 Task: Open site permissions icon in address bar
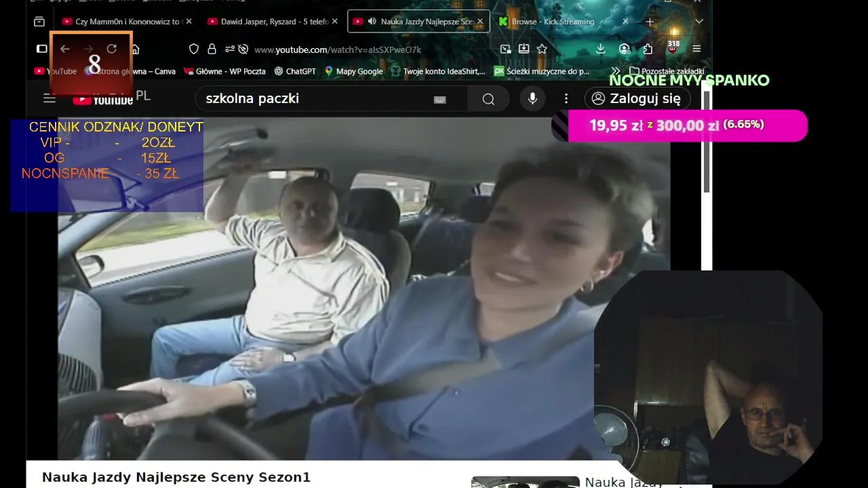pos(230,49)
